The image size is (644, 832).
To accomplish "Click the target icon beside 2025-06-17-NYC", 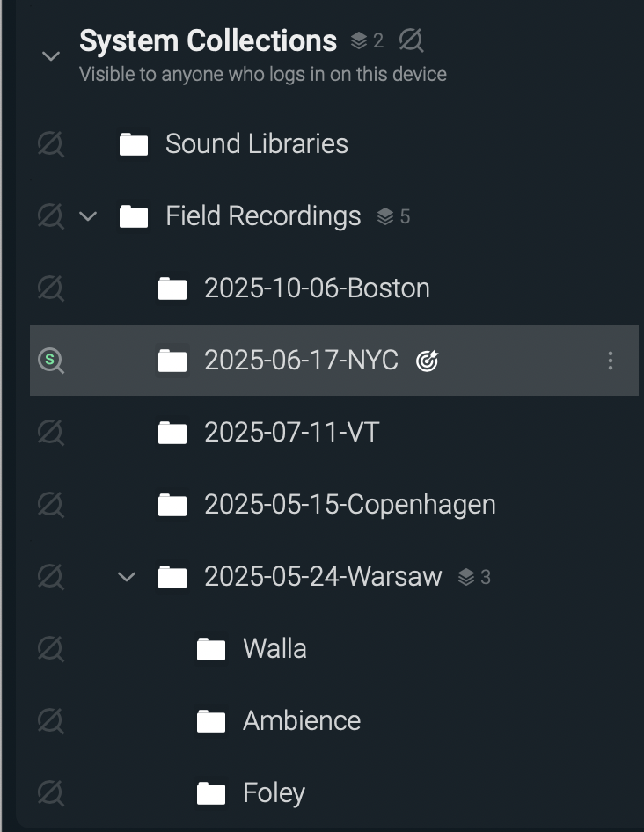I will coord(428,360).
